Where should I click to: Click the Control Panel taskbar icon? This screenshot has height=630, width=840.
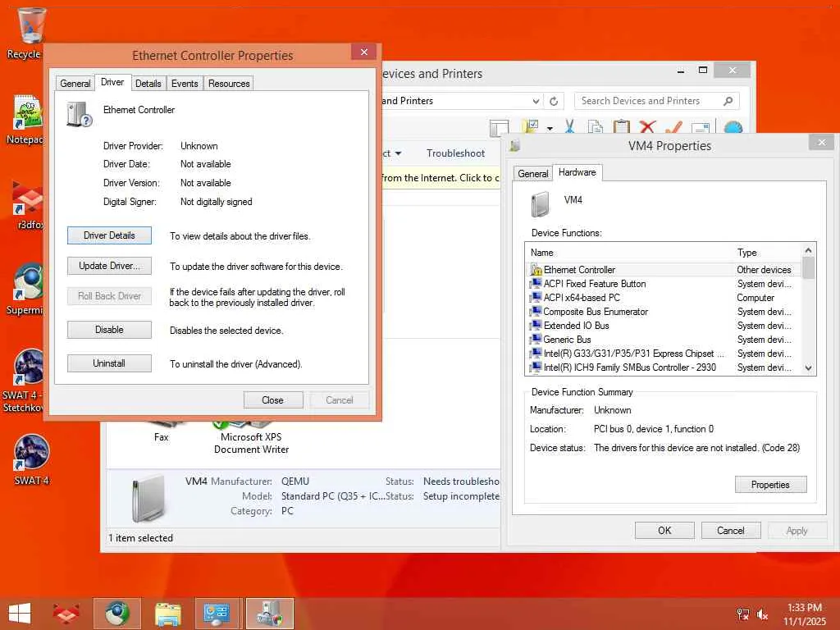(x=217, y=614)
